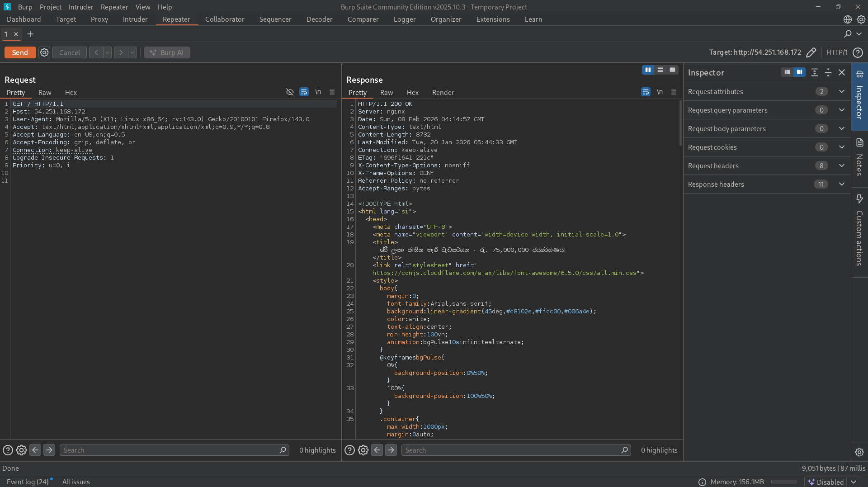The width and height of the screenshot is (868, 487).
Task: Open Burp AI Disabled dropdown
Action: (853, 482)
